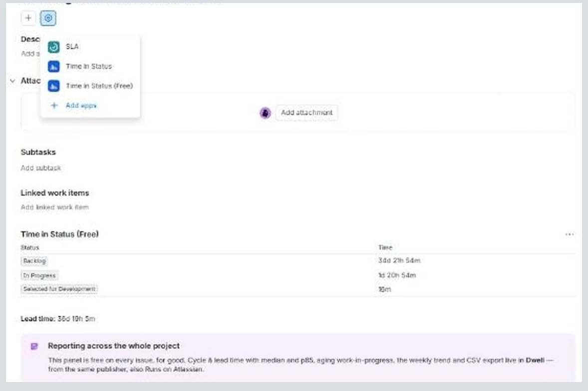Click the Time column header
The height and width of the screenshot is (391, 588).
[x=385, y=247]
